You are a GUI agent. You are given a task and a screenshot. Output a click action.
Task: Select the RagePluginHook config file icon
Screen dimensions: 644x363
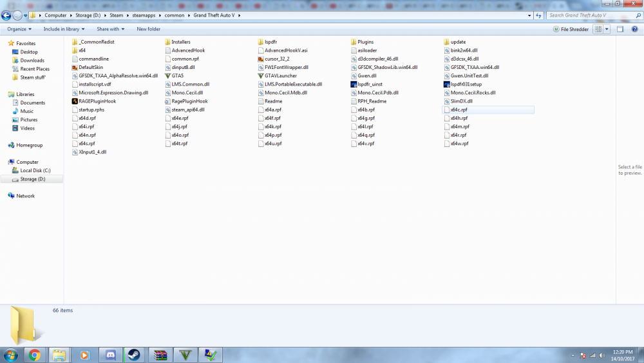tap(167, 101)
